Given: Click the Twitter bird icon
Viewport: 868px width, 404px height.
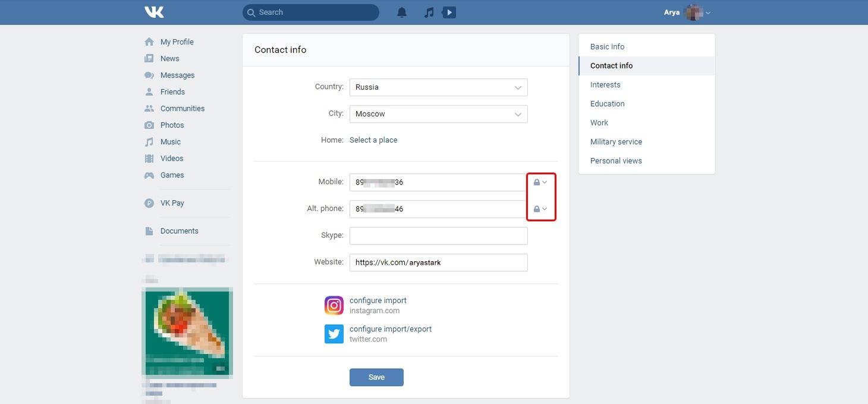Looking at the screenshot, I should click(x=334, y=334).
